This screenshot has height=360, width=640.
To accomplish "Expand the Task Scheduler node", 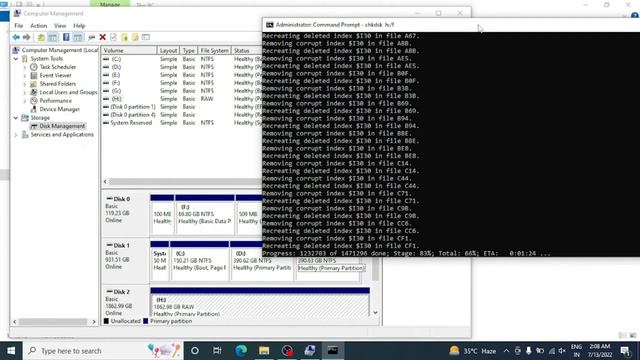I will (24, 67).
